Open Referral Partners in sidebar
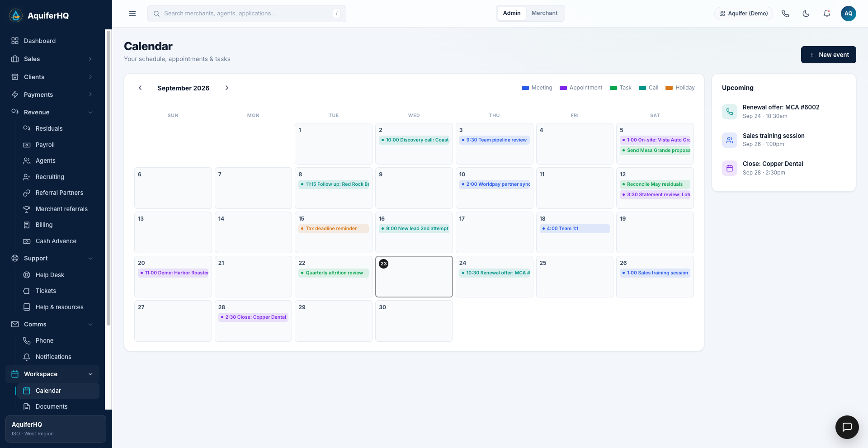Screen dimensions: 868x448 (x=58, y=193)
